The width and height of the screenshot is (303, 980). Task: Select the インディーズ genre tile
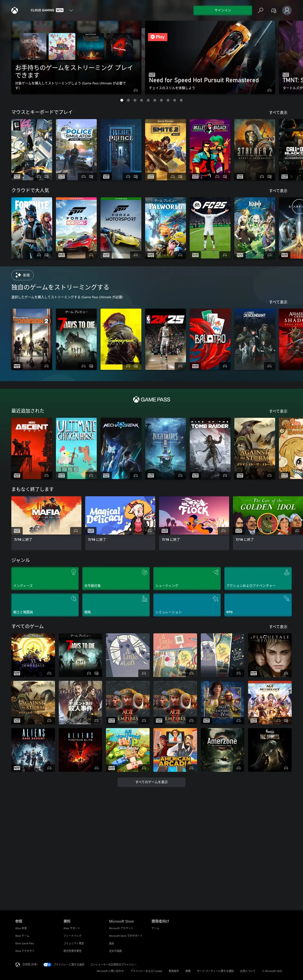tap(45, 578)
